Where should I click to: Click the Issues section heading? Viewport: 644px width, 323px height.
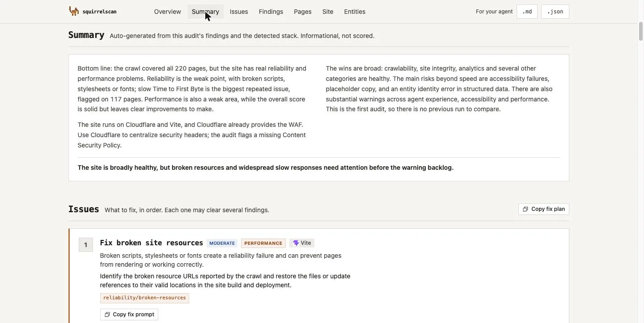[84, 209]
